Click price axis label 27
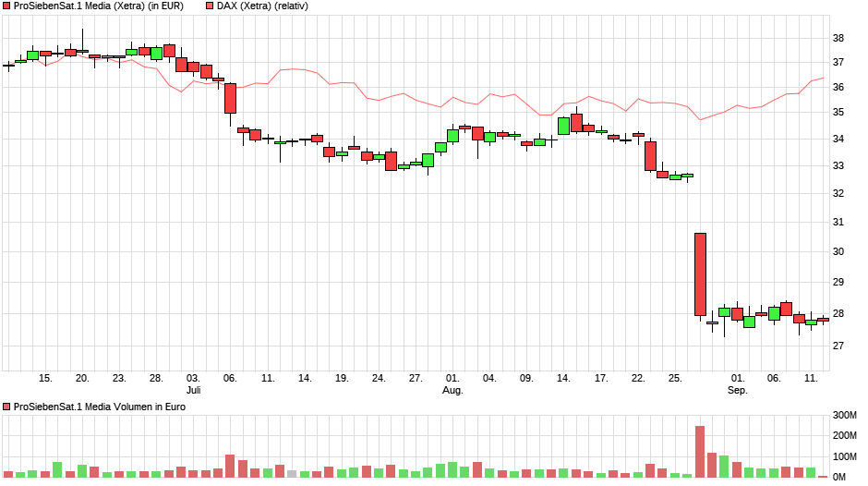Viewport: 868px width, 486px height. tap(838, 346)
